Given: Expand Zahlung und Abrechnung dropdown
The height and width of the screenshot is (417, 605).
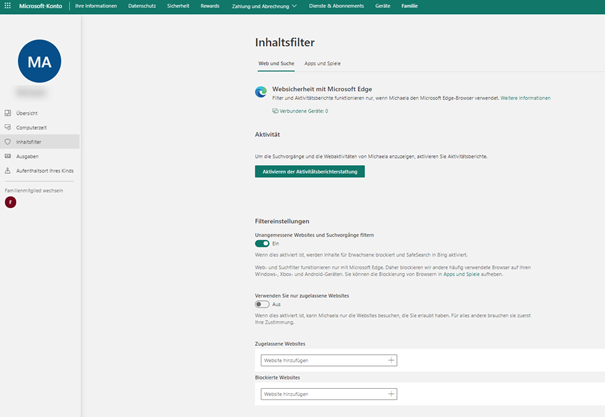Looking at the screenshot, I should pos(264,6).
